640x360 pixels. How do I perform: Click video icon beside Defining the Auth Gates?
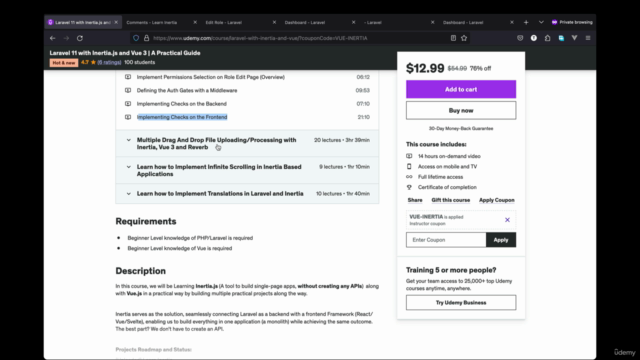click(x=128, y=91)
